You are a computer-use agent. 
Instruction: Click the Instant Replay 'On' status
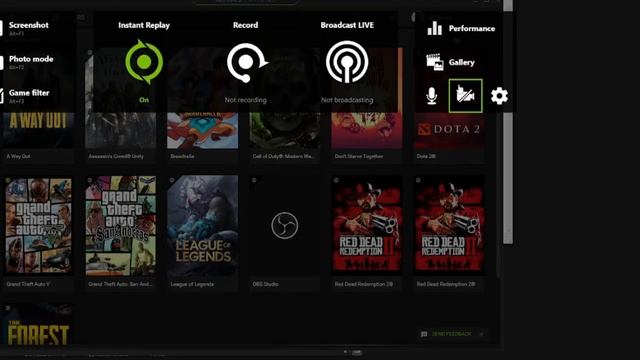click(144, 100)
